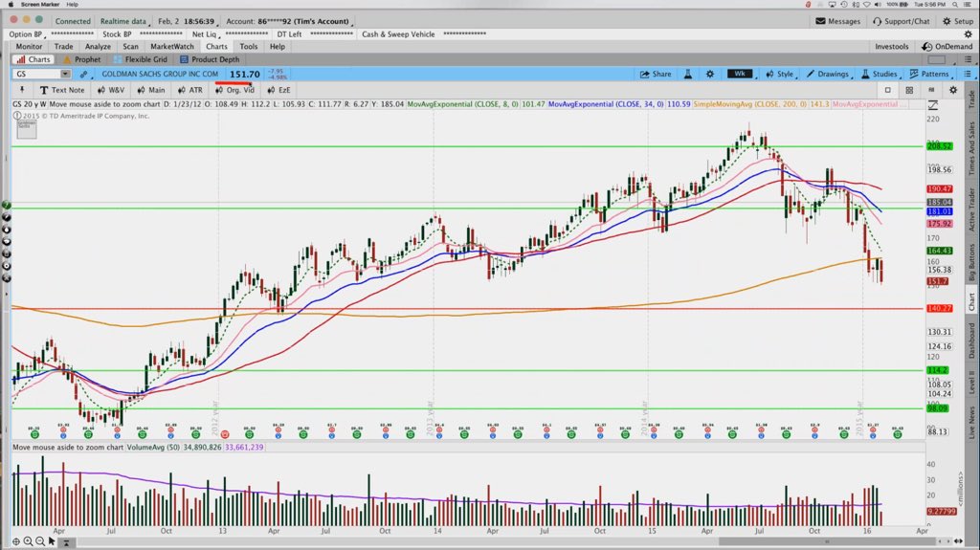Open Investools button

pos(891,46)
